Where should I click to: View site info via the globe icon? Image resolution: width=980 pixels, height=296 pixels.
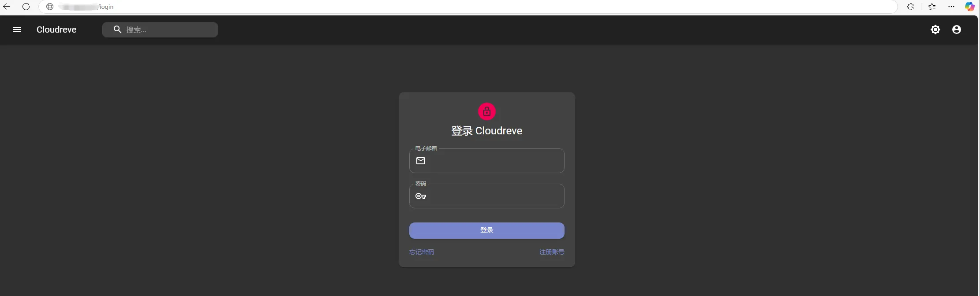pyautogui.click(x=50, y=7)
